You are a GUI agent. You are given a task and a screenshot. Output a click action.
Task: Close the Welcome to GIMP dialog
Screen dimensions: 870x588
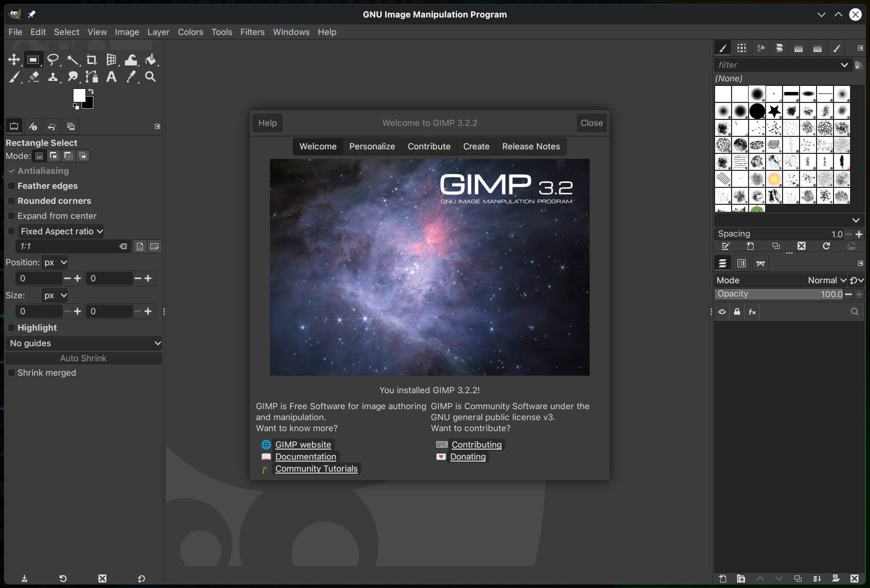coord(591,123)
